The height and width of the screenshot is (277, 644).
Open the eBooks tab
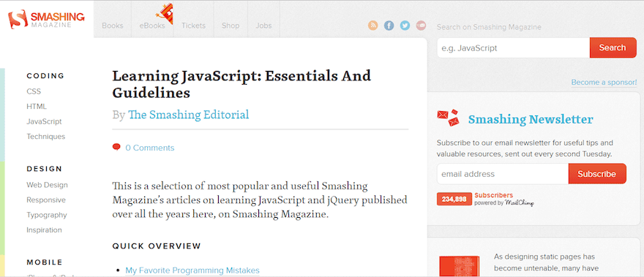pos(152,26)
